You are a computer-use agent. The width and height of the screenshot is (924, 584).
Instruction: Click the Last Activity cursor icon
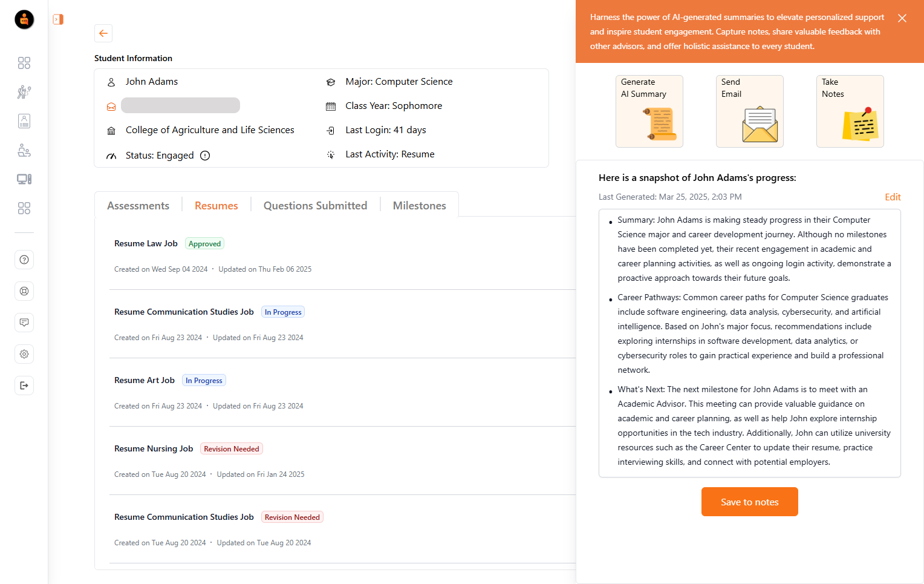(x=331, y=155)
